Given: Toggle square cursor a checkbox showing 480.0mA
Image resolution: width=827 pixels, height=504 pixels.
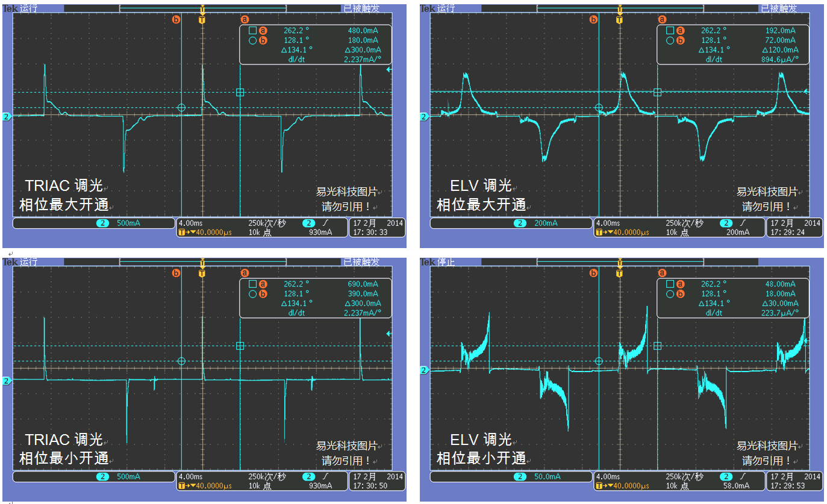Looking at the screenshot, I should tap(253, 31).
